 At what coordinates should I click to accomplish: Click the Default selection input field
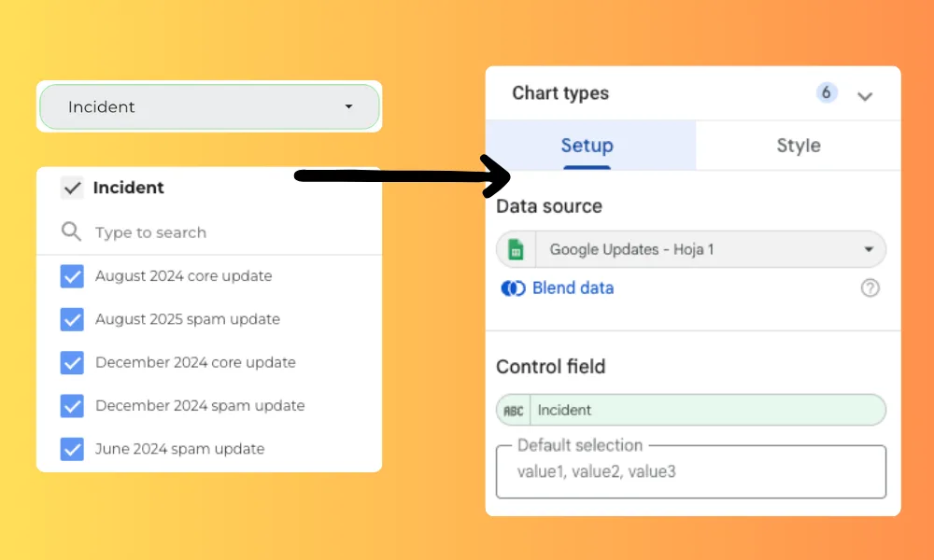point(690,472)
